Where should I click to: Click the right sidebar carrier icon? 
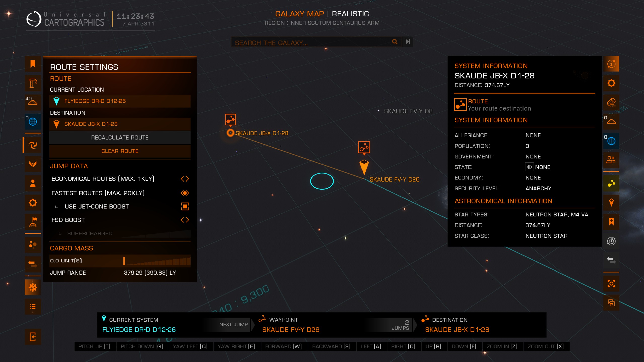point(611,122)
